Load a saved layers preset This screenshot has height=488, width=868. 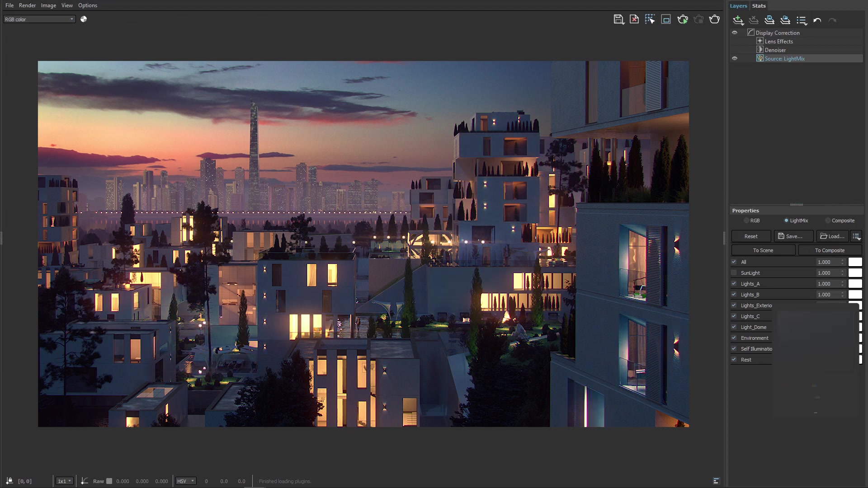point(785,20)
